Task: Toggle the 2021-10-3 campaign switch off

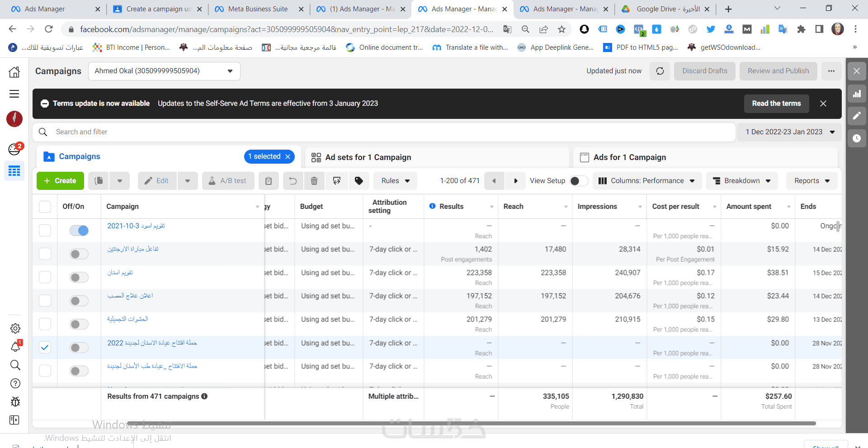Action: [x=79, y=231]
